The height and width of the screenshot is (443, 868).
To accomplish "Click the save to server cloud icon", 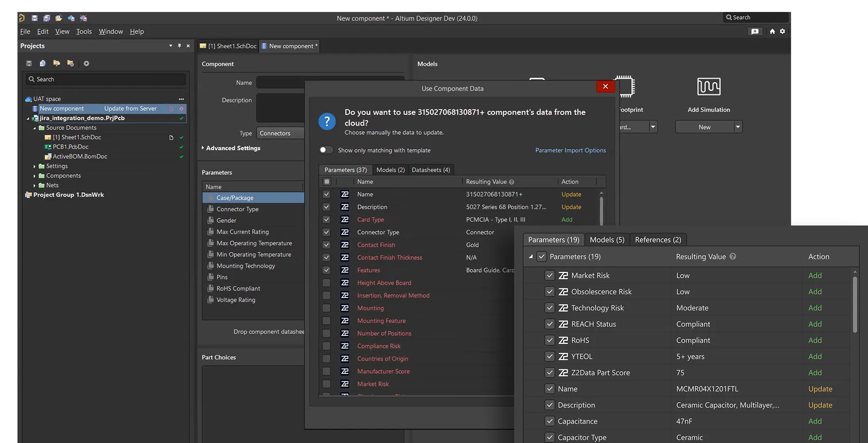I will 71,18.
